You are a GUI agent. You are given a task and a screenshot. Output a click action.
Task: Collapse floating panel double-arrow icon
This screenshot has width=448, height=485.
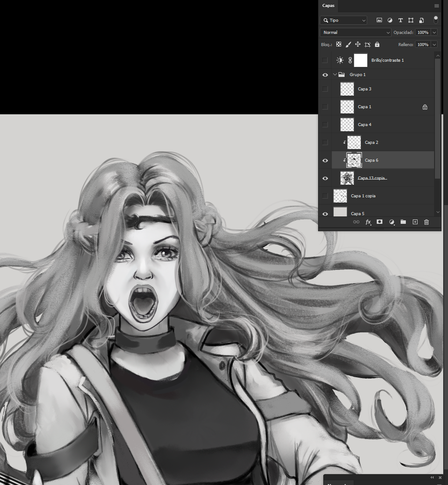(x=432, y=478)
